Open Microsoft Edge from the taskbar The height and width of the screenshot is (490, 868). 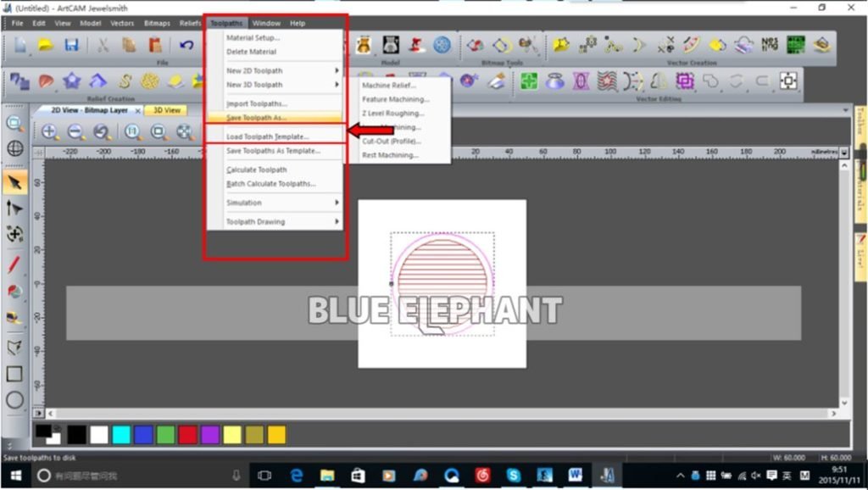[x=297, y=475]
